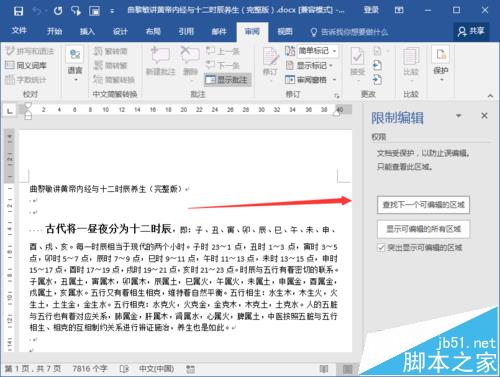Open the View (视图) ribbon tab

pyautogui.click(x=285, y=32)
